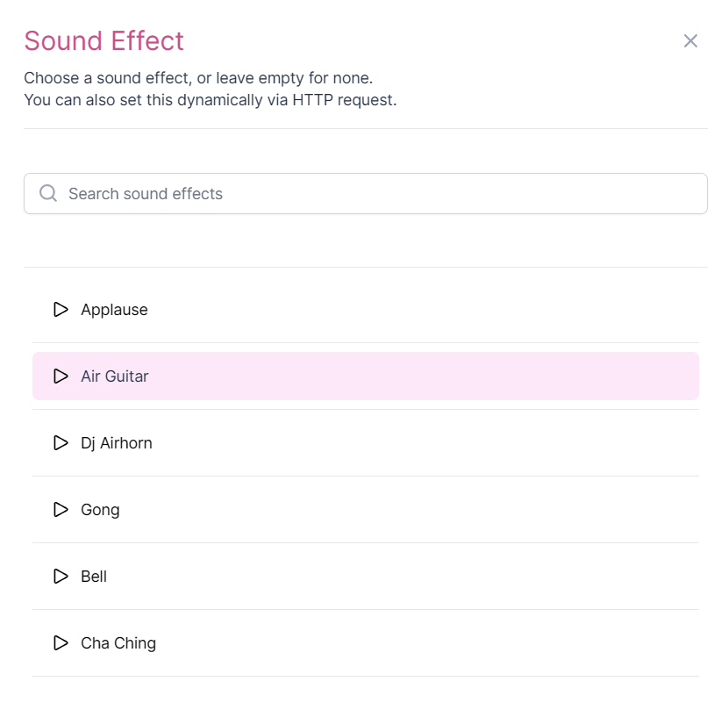Play the Bell sound preview
The width and height of the screenshot is (728, 717).
[61, 577]
